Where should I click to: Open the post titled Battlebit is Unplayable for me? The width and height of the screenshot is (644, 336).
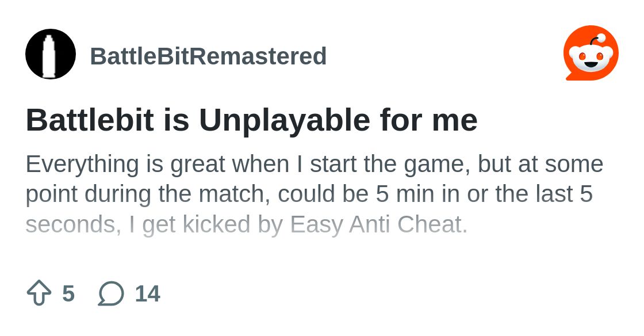[251, 120]
